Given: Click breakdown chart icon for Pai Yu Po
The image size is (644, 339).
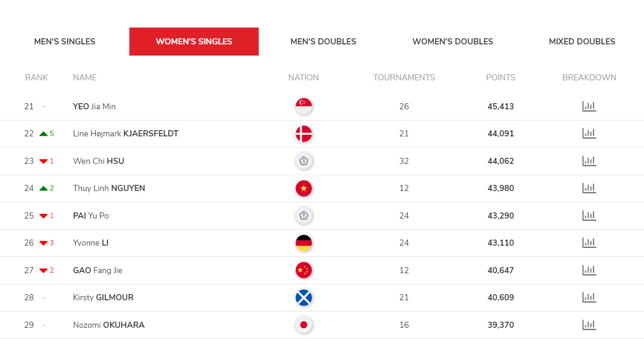Looking at the screenshot, I should [x=589, y=216].
